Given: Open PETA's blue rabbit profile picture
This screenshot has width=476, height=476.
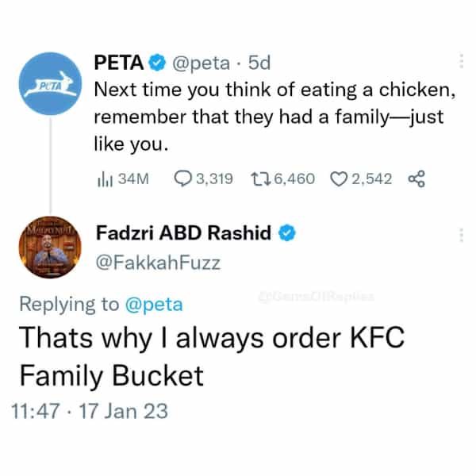Looking at the screenshot, I should pos(50,83).
